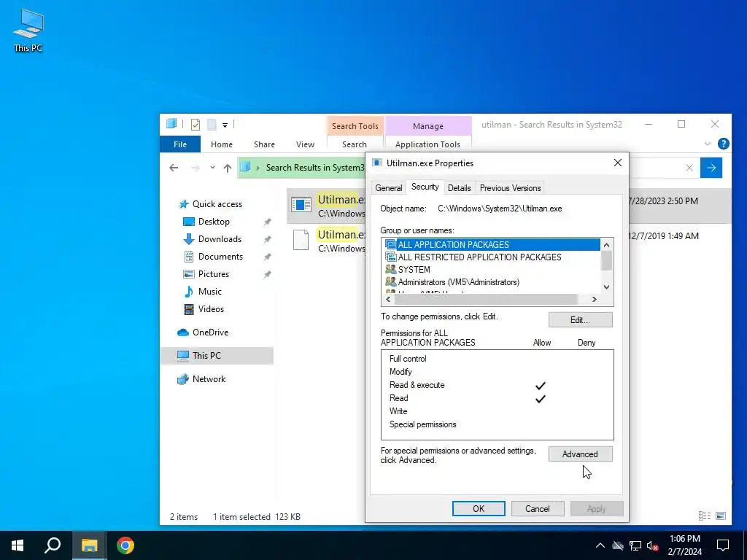
Task: Open the Search ribbon tab
Action: pos(355,144)
